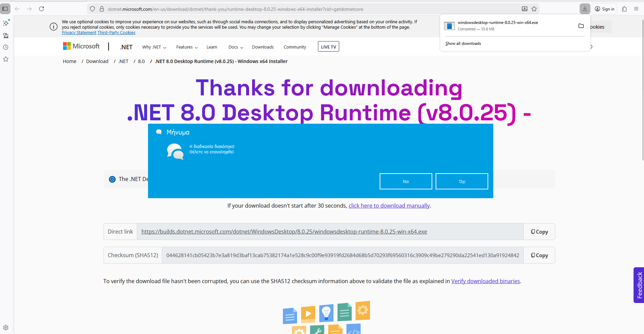Viewport: 644px width, 334px height.
Task: Open the Extensions puzzle icon
Action: [x=624, y=9]
